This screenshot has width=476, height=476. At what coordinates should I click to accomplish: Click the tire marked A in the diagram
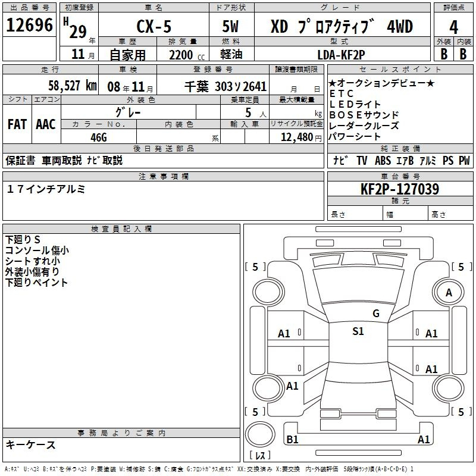(x=449, y=293)
